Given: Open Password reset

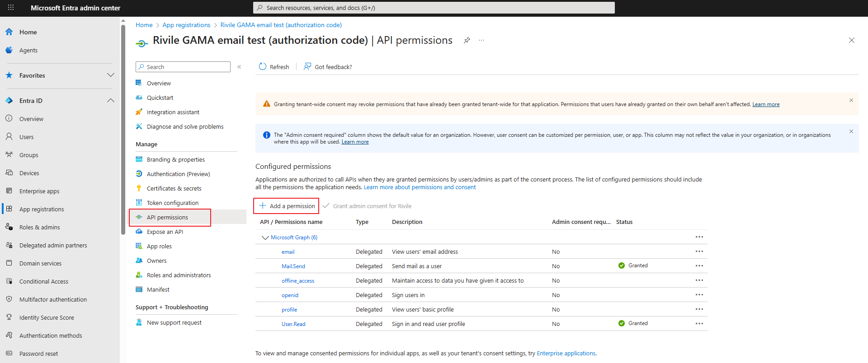Looking at the screenshot, I should pyautogui.click(x=39, y=354).
